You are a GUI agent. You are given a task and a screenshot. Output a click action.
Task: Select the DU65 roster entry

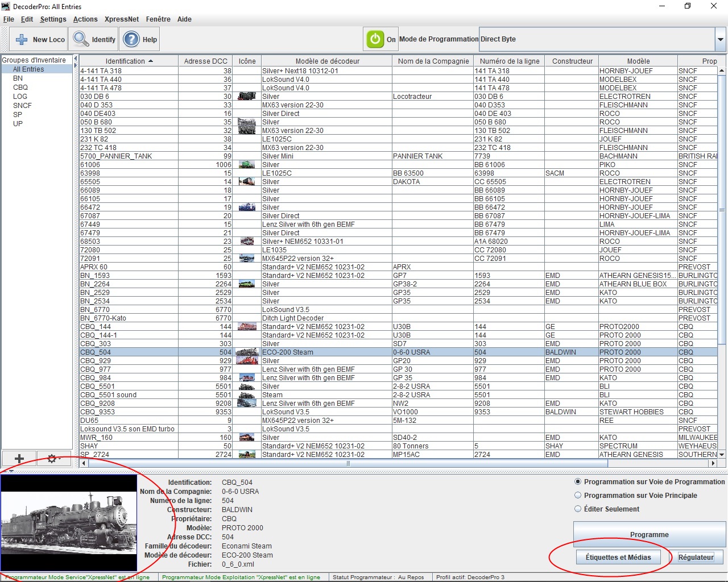tap(398, 421)
